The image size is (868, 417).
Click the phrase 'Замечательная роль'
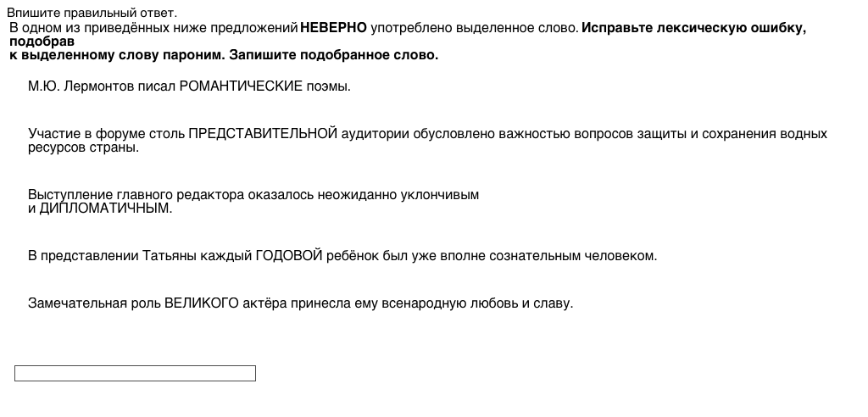click(x=94, y=303)
